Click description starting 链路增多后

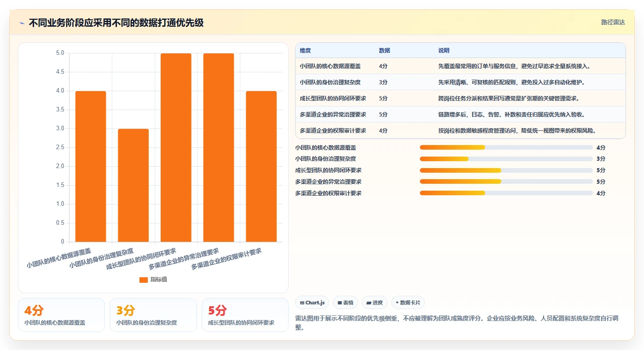[511, 115]
